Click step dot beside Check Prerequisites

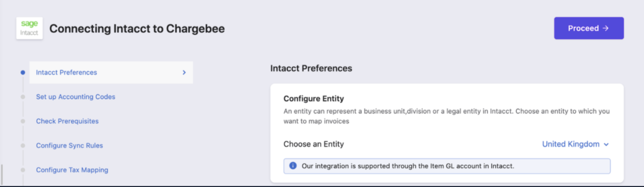pyautogui.click(x=23, y=121)
